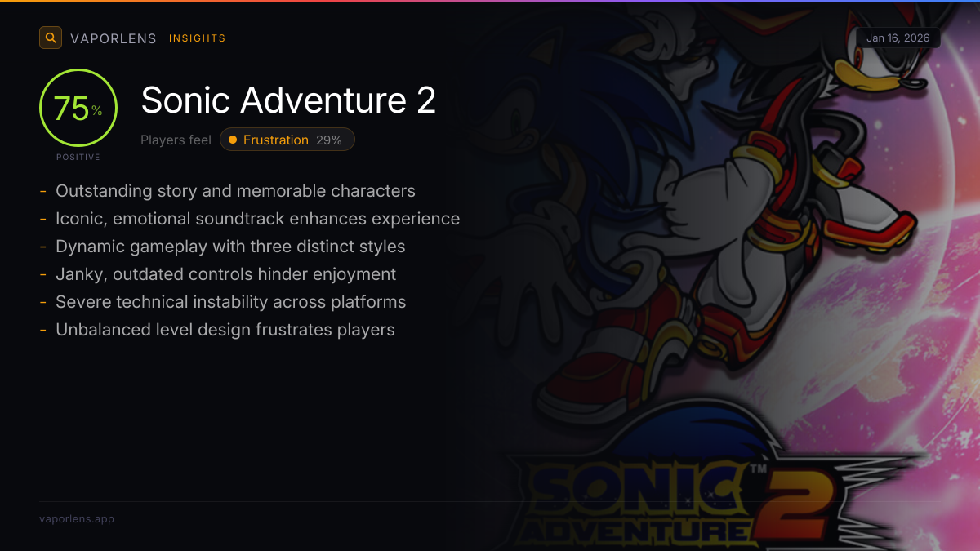Select the "Unbalanced level design frustrates players" point
Screen dimensions: 980x551
225,330
